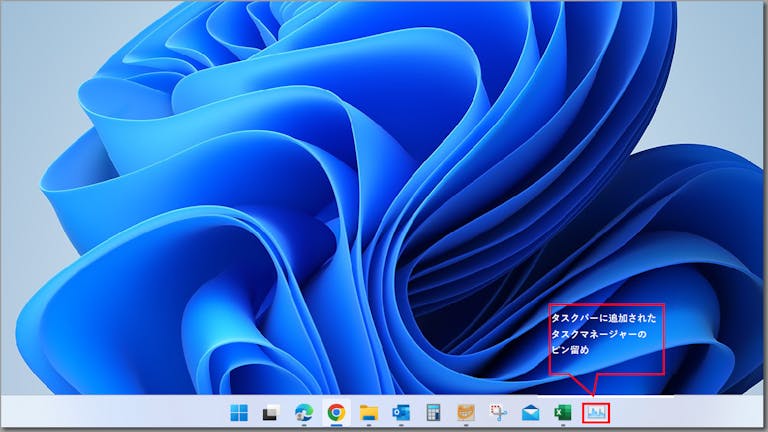768x432 pixels.
Task: Open Outlook from the taskbar
Action: [x=401, y=413]
